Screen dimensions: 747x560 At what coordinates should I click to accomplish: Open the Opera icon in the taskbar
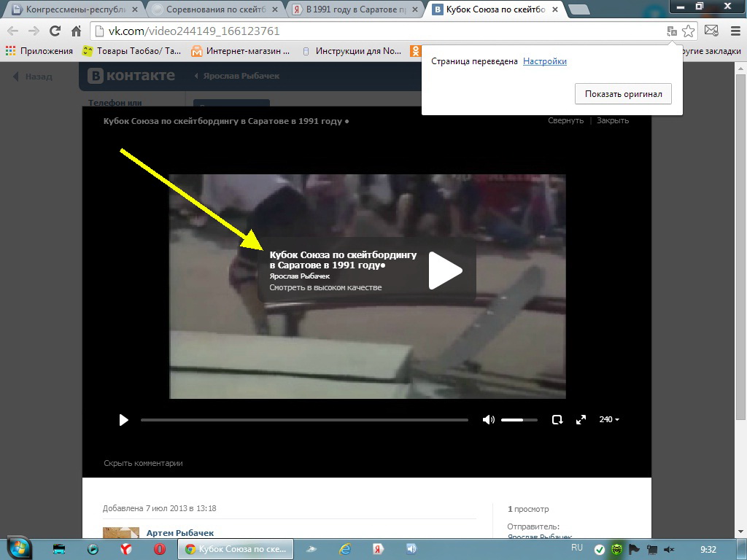(x=159, y=549)
